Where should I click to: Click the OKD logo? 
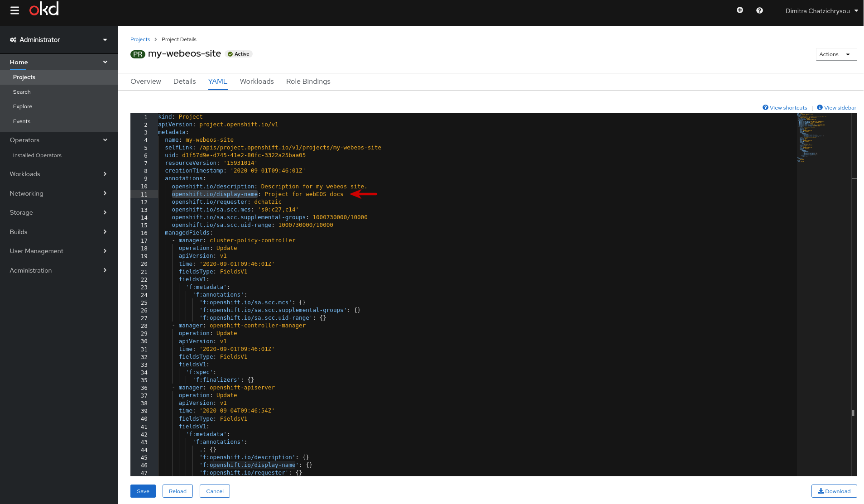[44, 9]
